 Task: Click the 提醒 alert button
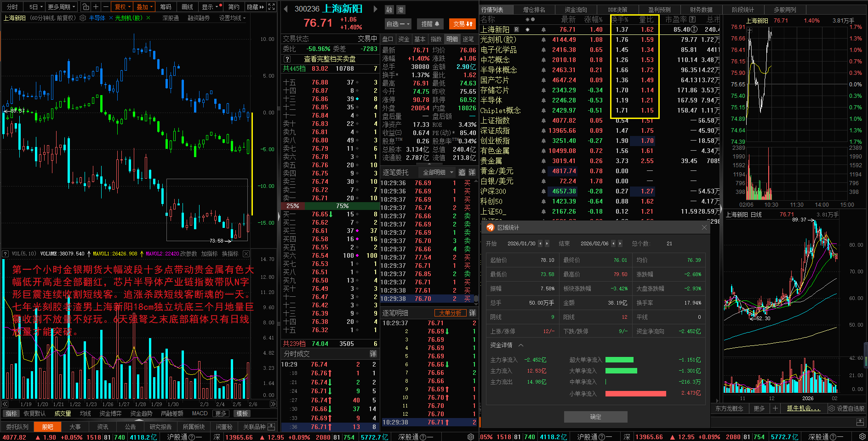pyautogui.click(x=430, y=23)
